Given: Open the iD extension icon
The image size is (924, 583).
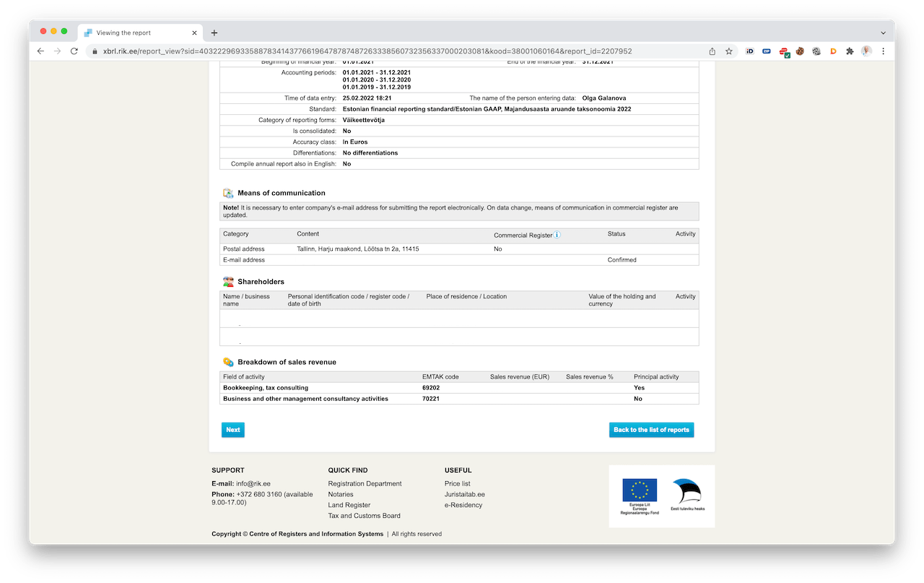Looking at the screenshot, I should pos(750,51).
